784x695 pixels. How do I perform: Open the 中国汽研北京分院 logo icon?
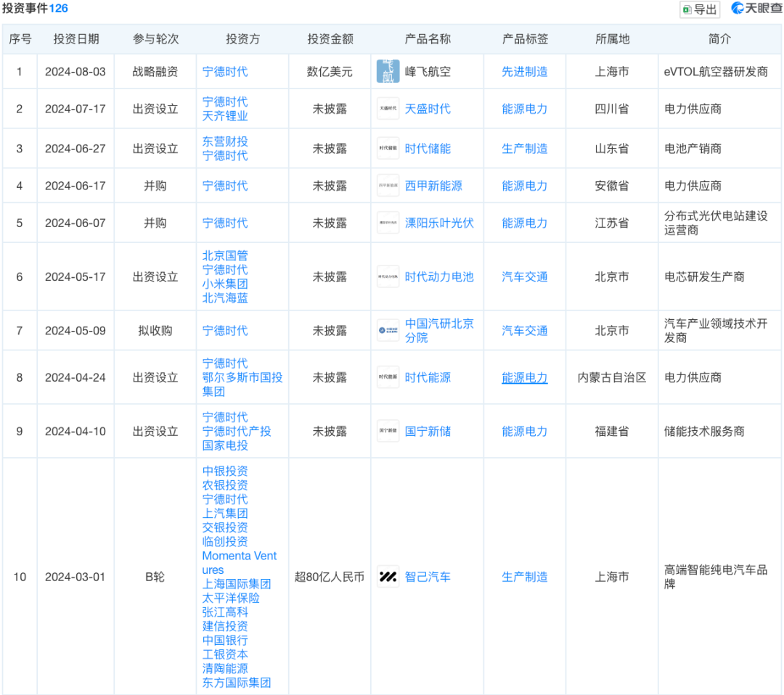388,331
